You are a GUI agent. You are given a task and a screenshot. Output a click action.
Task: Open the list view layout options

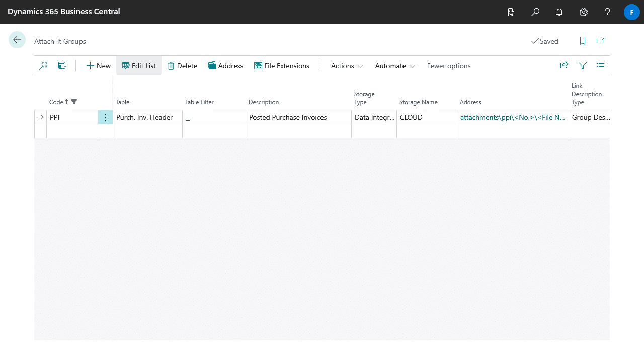601,66
